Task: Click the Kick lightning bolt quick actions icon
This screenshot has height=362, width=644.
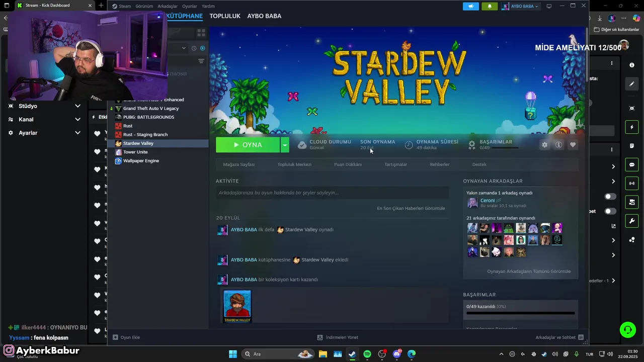Action: [632, 127]
